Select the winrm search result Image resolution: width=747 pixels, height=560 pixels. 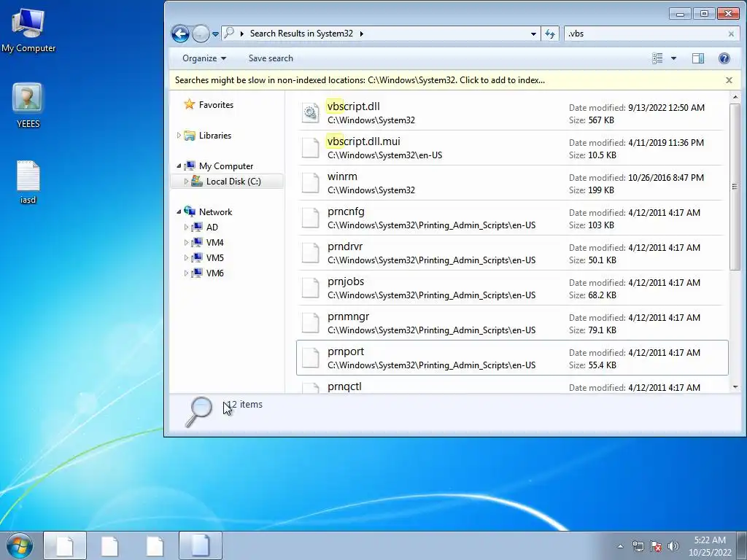click(512, 183)
